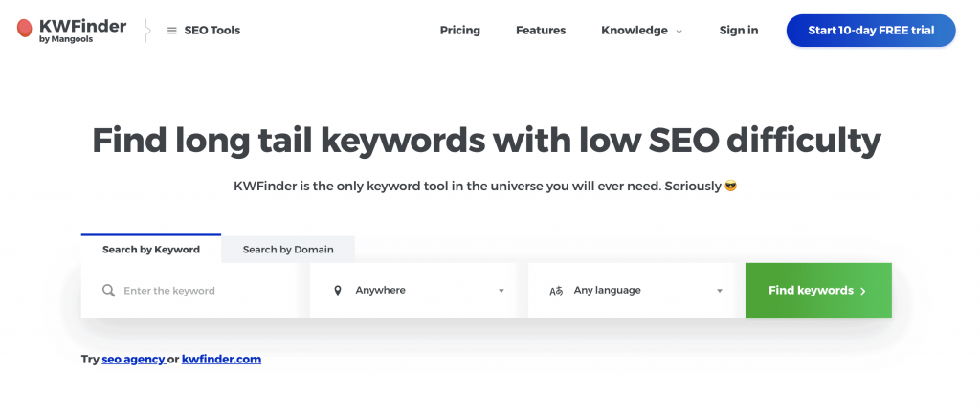This screenshot has height=417, width=980.
Task: Click the magnifying glass search icon
Action: coord(109,291)
